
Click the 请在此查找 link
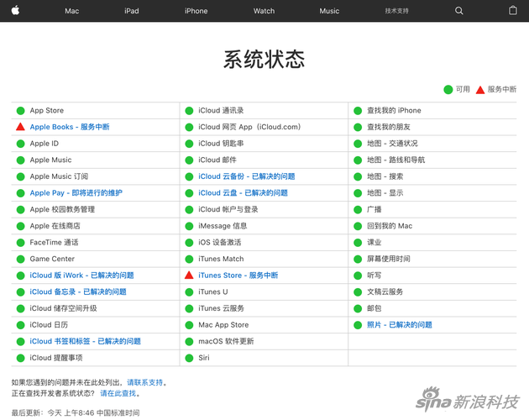[118, 393]
